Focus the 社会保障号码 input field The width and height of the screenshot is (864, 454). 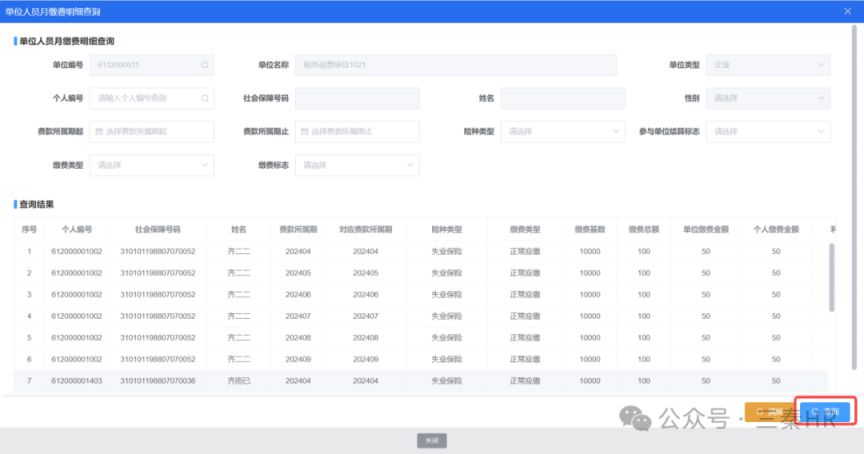pos(357,98)
